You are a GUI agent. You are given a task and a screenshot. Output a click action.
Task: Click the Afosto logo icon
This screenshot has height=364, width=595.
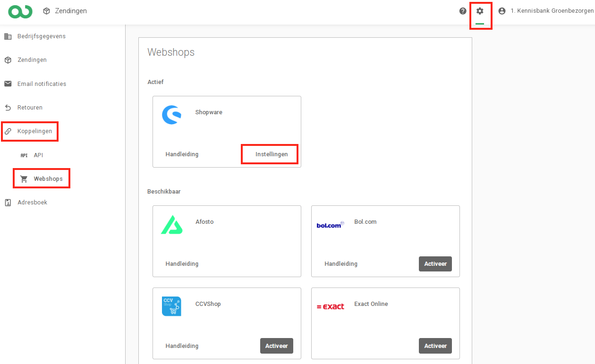pyautogui.click(x=171, y=225)
